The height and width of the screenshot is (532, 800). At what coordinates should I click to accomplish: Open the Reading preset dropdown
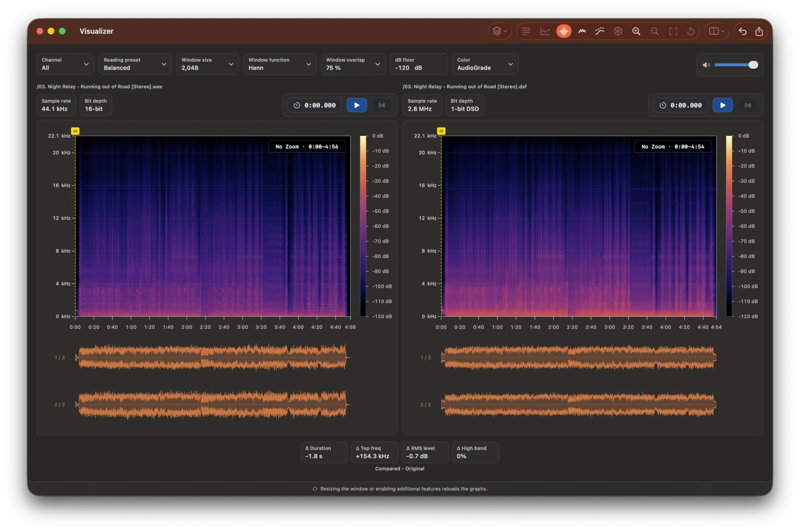[x=135, y=64]
